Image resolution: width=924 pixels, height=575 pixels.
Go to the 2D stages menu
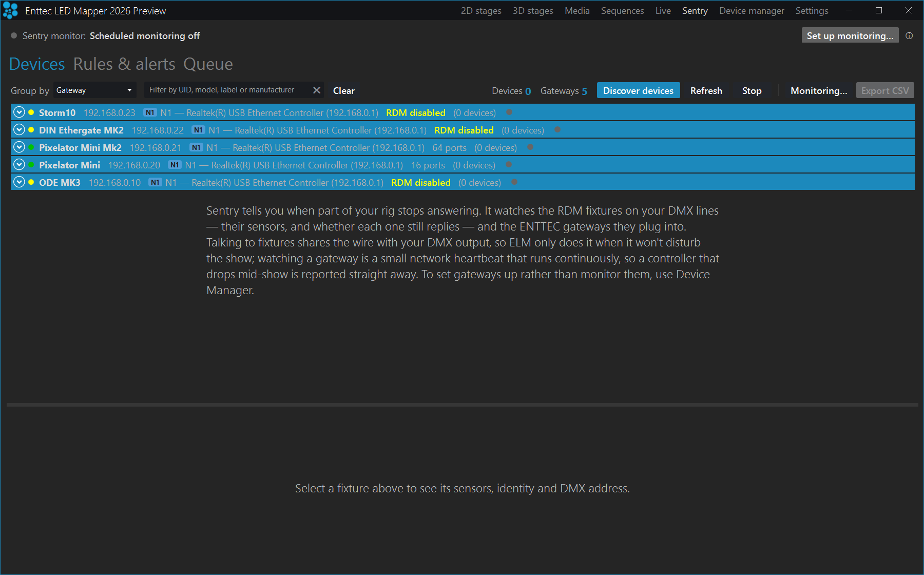(x=481, y=11)
